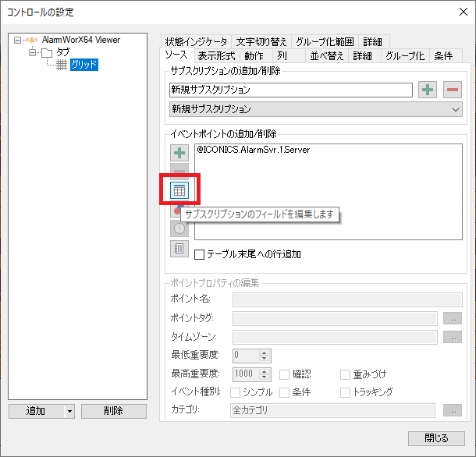
Task: Close the コントロールの設定 dialog window
Action: pos(464,12)
